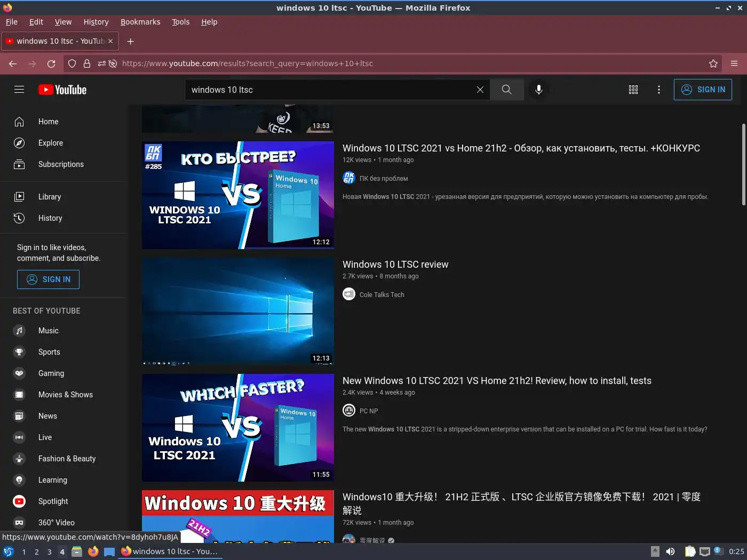Viewport: 747px width, 560px height.
Task: Open the File menu
Action: (12, 22)
